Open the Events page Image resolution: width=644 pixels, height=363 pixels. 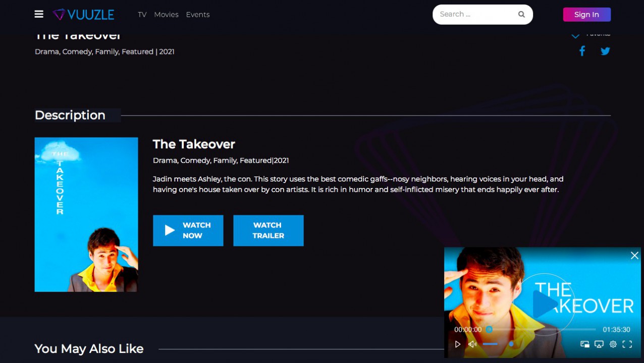197,15
